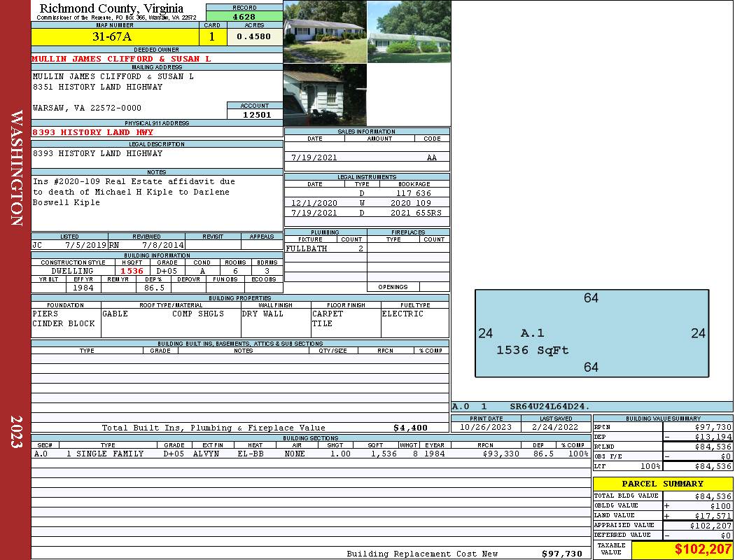Select the 7/19/2021 sales information row
The image size is (735, 560).
click(x=367, y=157)
